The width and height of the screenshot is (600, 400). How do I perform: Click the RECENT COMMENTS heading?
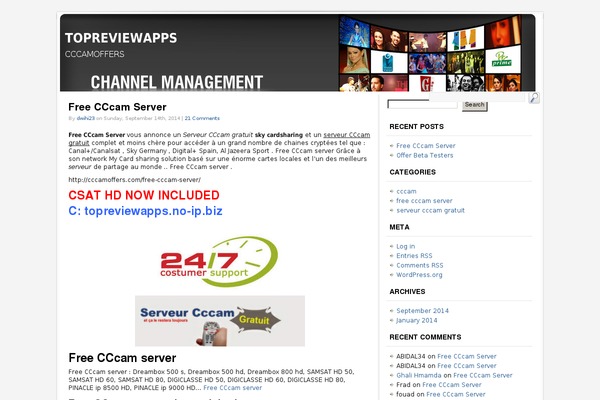(x=425, y=337)
